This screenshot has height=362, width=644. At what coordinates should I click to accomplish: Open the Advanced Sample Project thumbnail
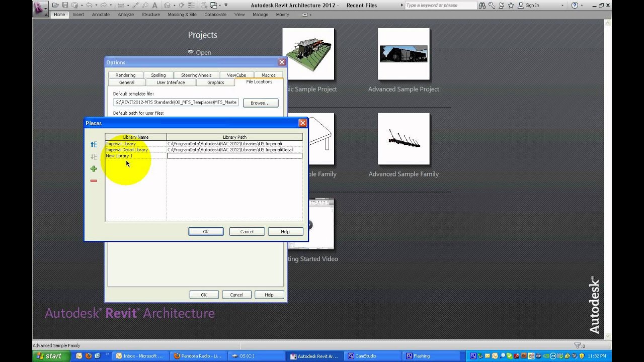coord(404,54)
